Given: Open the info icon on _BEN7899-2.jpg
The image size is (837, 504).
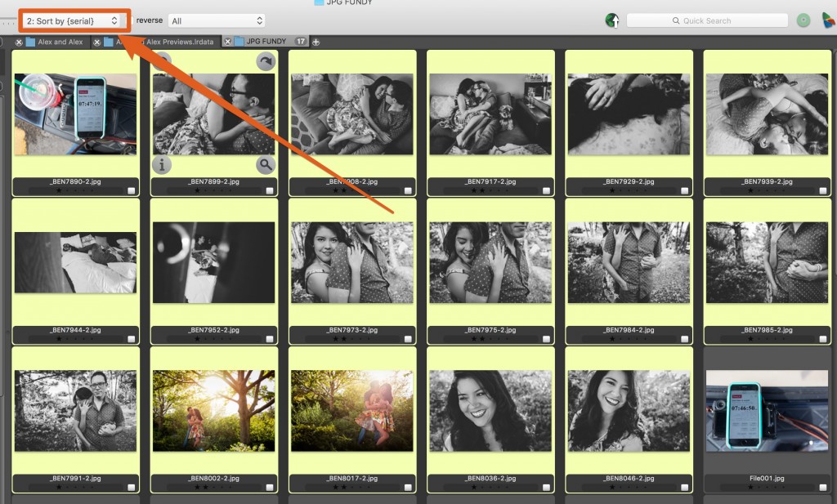Looking at the screenshot, I should (x=162, y=165).
